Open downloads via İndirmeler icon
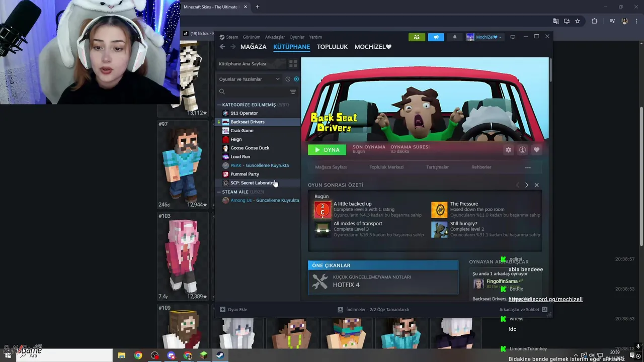Image resolution: width=644 pixels, height=362 pixels. (340, 310)
